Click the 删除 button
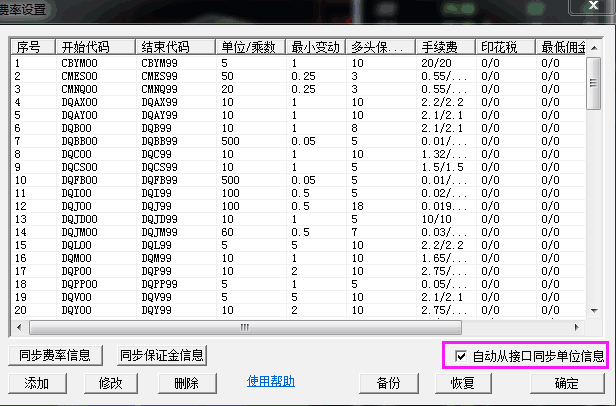The height and width of the screenshot is (406, 616). 187,383
